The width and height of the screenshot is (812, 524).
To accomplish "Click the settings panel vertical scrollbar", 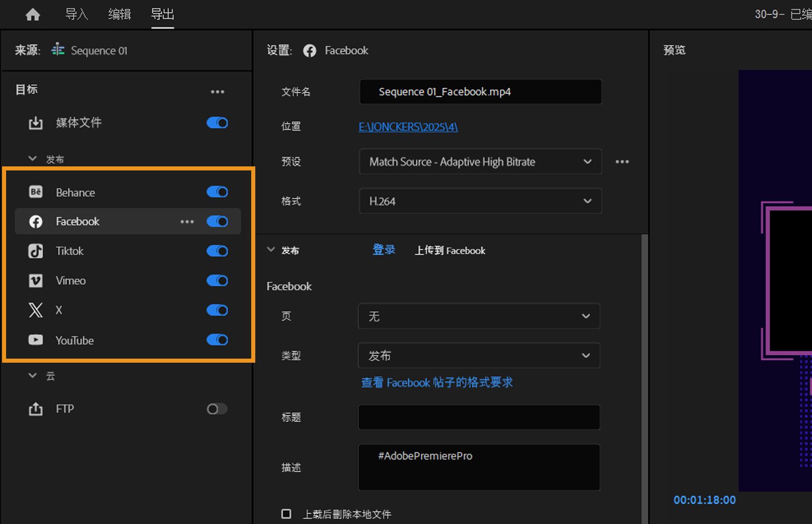I will click(x=645, y=378).
